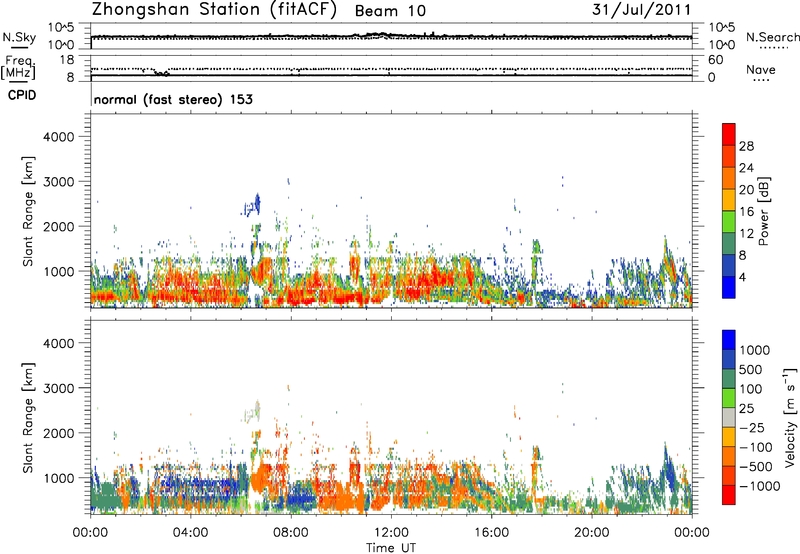The image size is (800, 554).
Task: Click the '20:00' time tick label
Action: pos(592,533)
